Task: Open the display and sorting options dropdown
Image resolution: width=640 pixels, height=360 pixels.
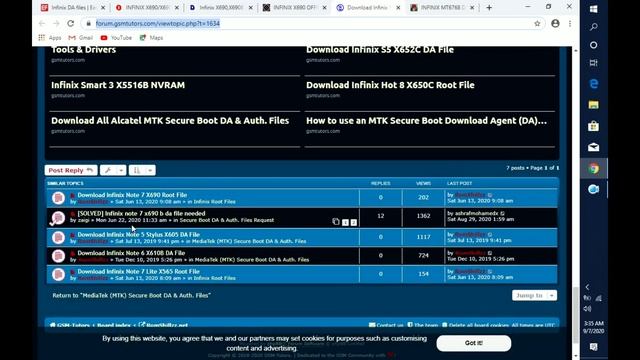Action: [x=142, y=170]
